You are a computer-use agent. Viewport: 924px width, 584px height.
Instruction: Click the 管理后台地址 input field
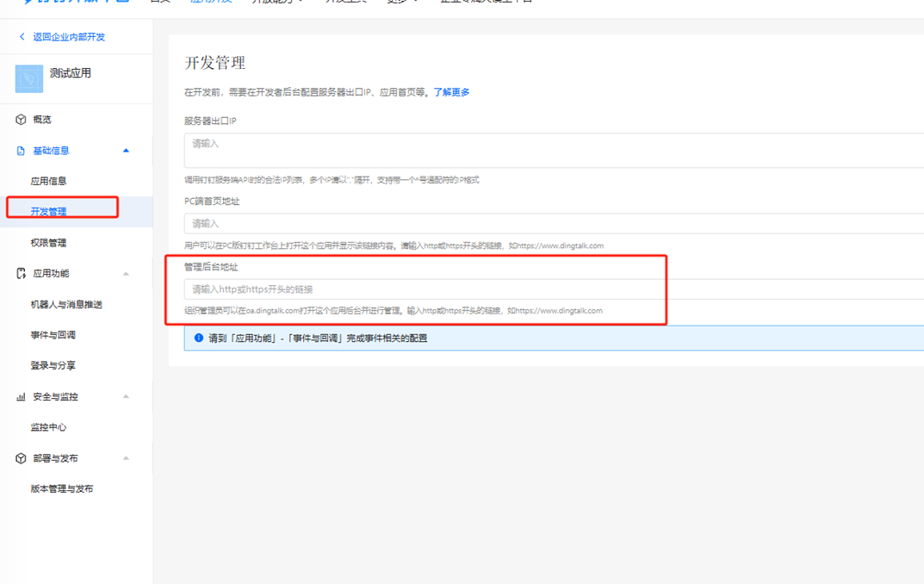[x=554, y=289]
